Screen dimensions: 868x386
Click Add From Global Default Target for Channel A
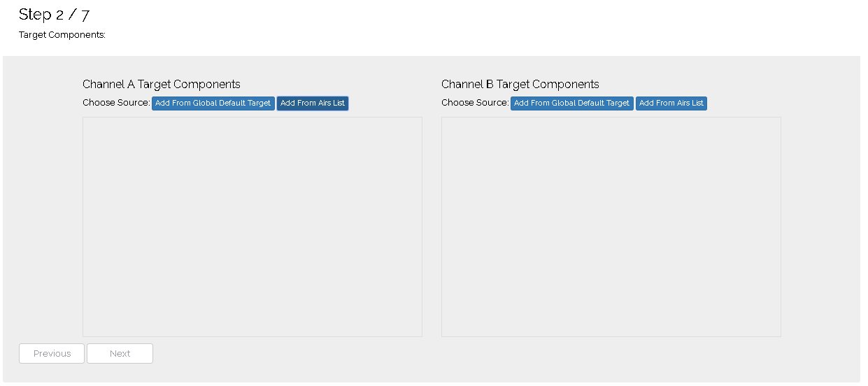click(x=213, y=103)
